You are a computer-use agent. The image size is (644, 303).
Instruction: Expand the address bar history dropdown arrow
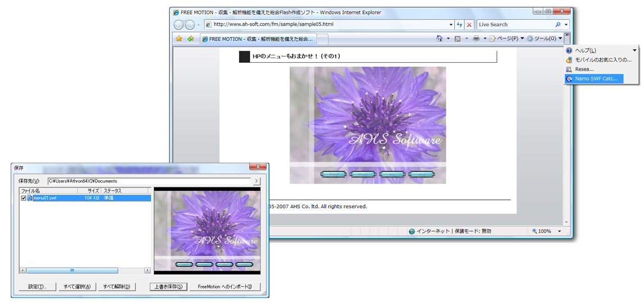(x=451, y=25)
